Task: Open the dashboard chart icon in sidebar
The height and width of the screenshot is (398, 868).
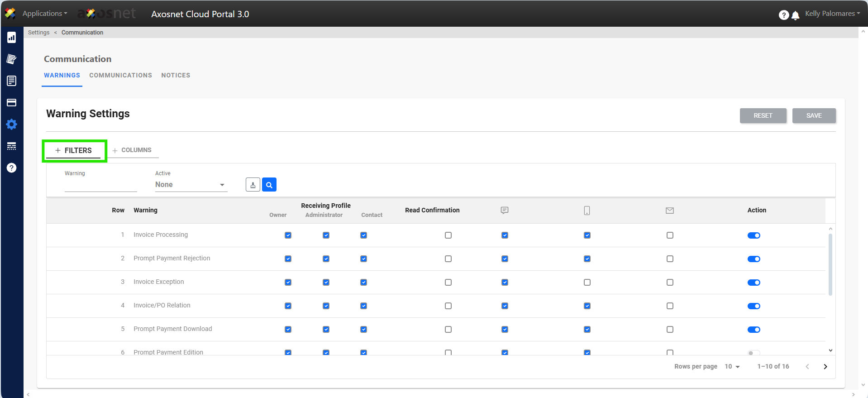Action: (12, 38)
